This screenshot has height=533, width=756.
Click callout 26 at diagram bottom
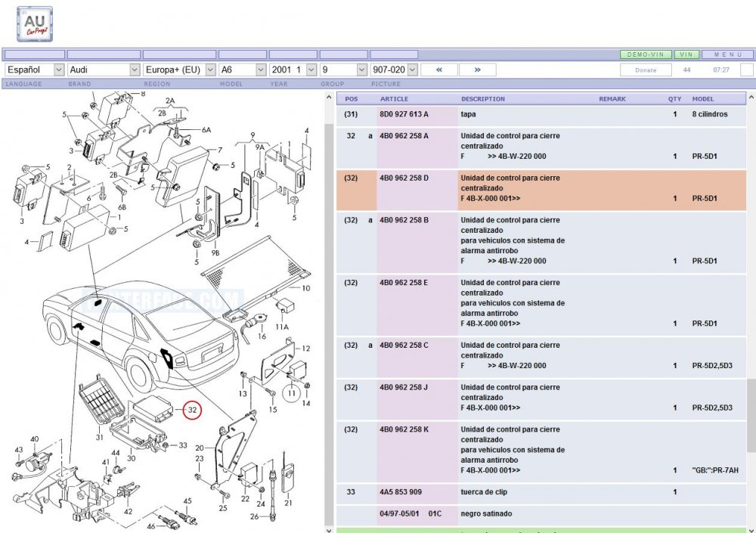tap(255, 516)
